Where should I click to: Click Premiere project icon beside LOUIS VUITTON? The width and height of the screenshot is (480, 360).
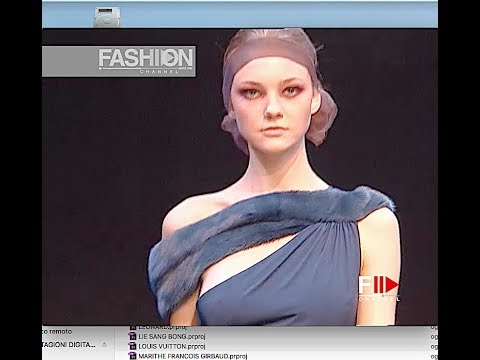(x=133, y=346)
